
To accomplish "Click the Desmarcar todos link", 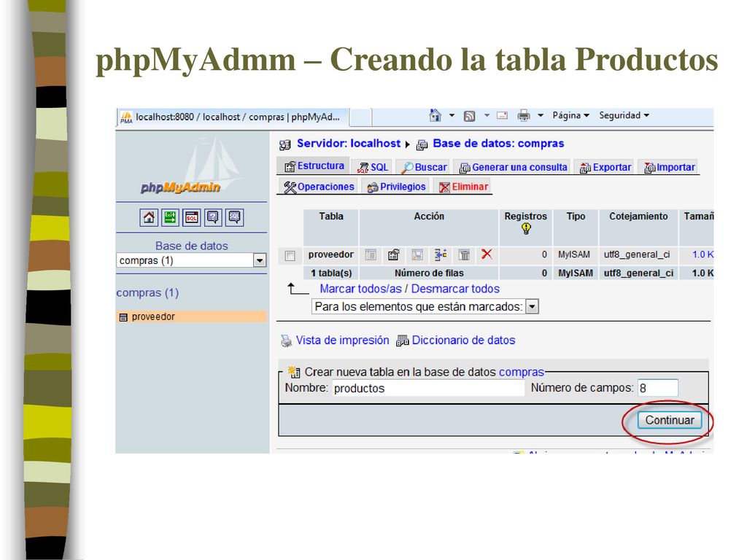I will 455,289.
